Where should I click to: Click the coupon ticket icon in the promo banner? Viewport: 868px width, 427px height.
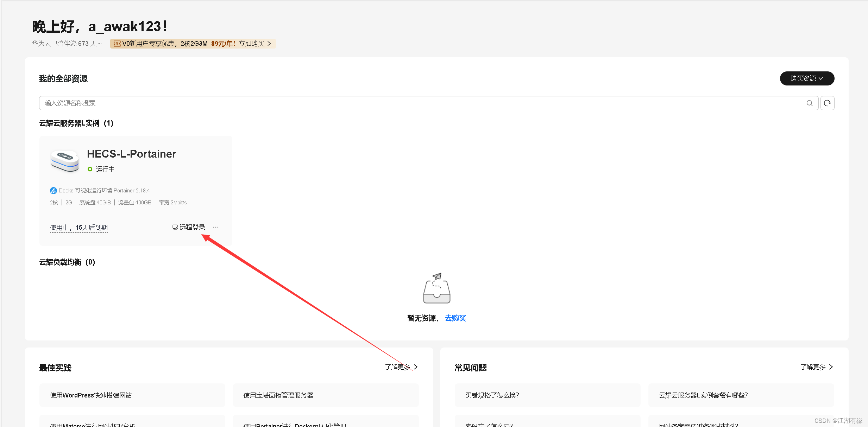[x=117, y=43]
